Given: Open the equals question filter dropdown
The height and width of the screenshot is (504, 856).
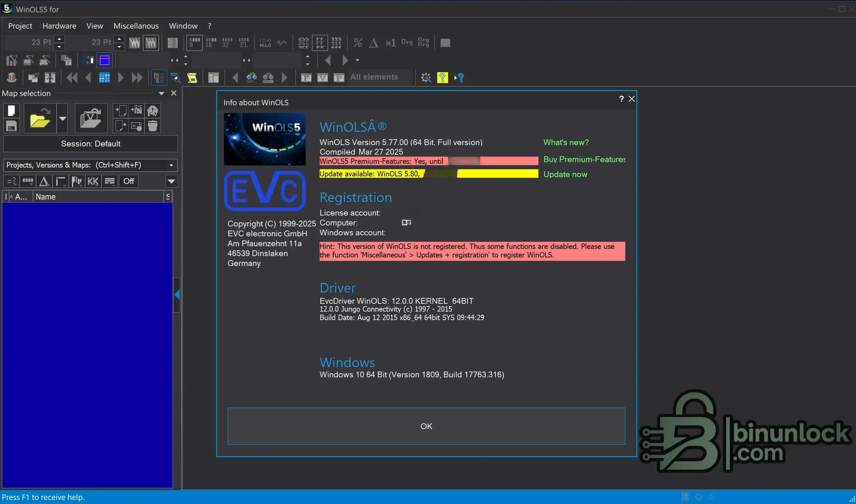Looking at the screenshot, I should [x=12, y=181].
